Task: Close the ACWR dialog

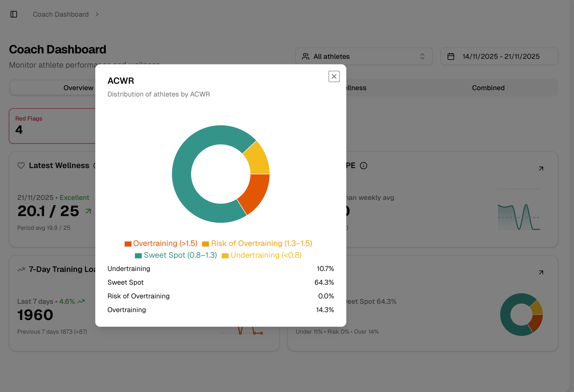Action: 334,76
